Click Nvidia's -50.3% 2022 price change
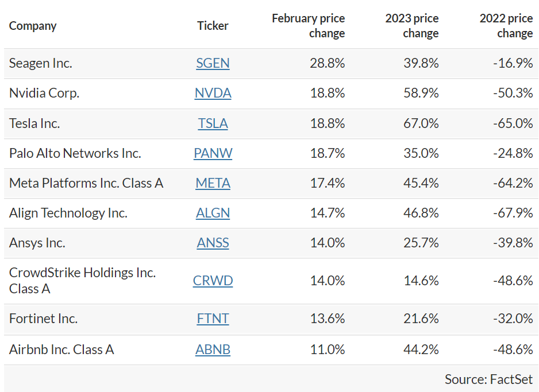Image resolution: width=539 pixels, height=392 pixels. click(x=513, y=93)
